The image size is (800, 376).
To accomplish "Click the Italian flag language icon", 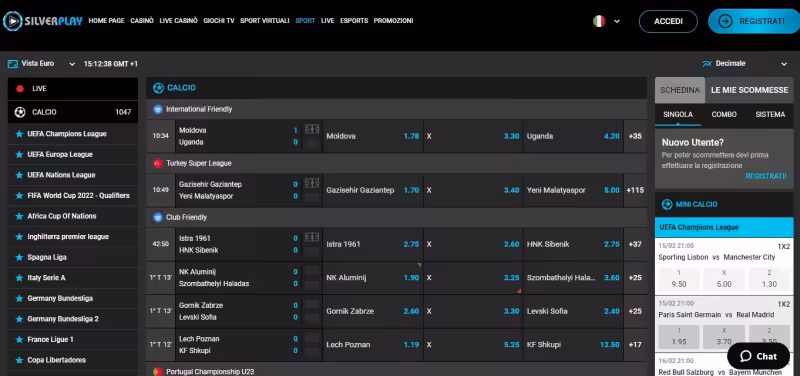I will pyautogui.click(x=599, y=21).
